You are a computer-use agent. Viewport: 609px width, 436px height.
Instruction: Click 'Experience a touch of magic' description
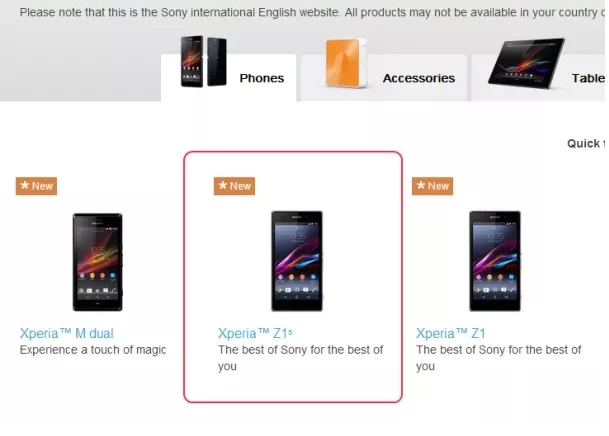point(93,350)
